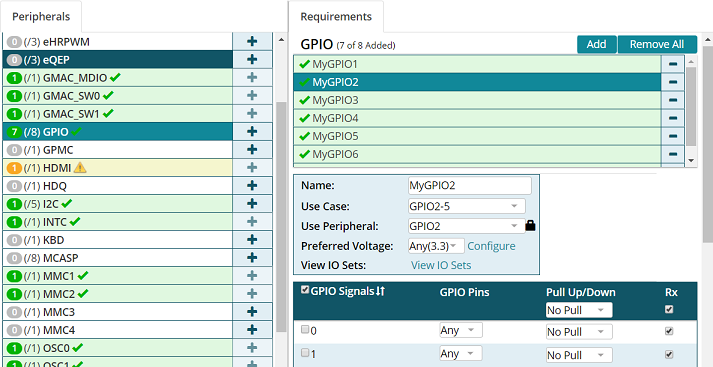Add another GPIO using its plus icon
Viewport: 713px width, 367px height.
[252, 132]
